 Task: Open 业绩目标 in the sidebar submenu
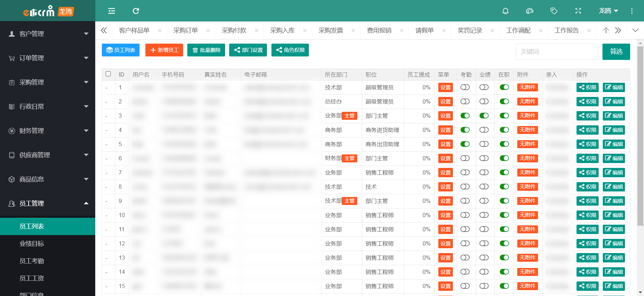[32, 244]
